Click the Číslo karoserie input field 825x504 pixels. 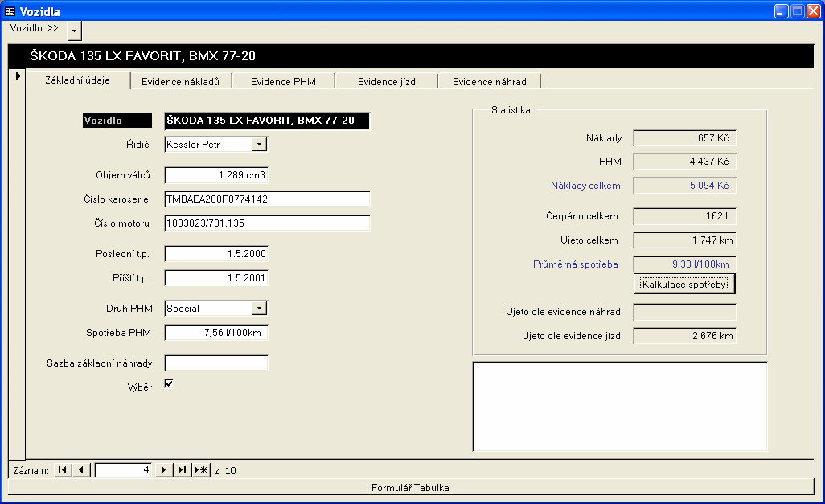[267, 199]
